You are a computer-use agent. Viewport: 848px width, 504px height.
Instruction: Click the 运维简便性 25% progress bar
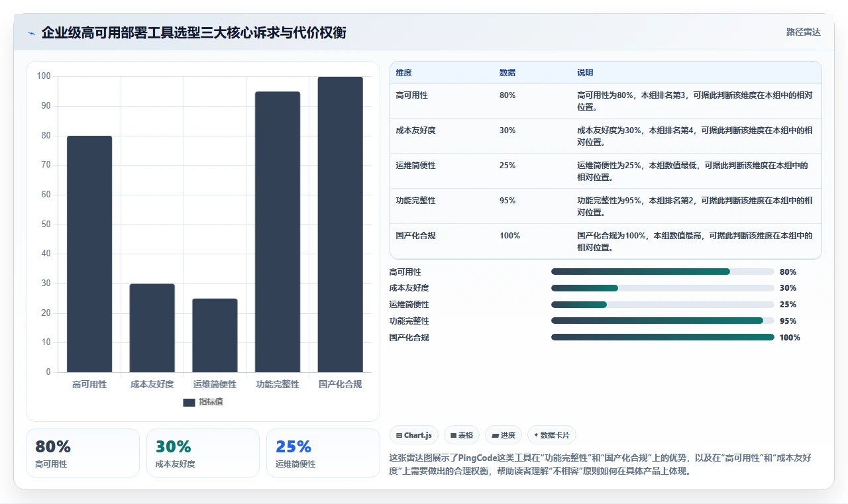(662, 305)
